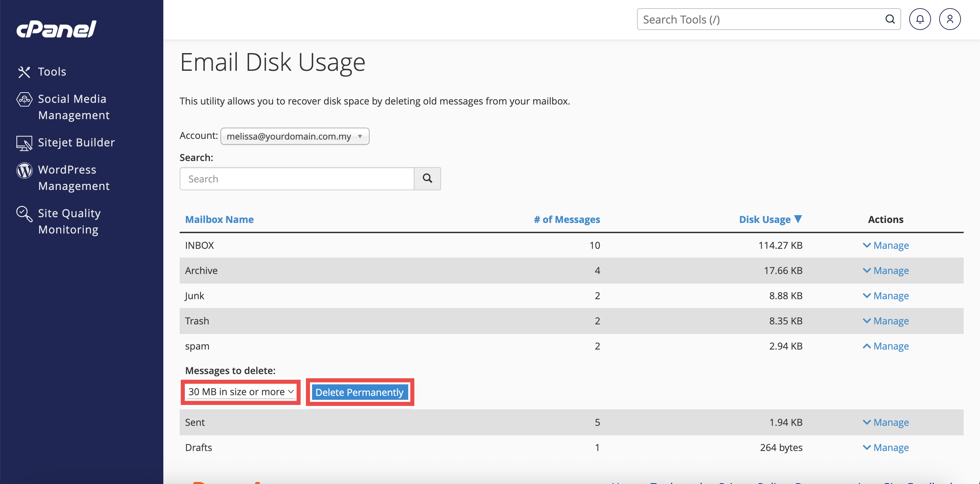Screen dimensions: 980x484
Task: Focus the mailbox Search text field
Action: pyautogui.click(x=297, y=179)
